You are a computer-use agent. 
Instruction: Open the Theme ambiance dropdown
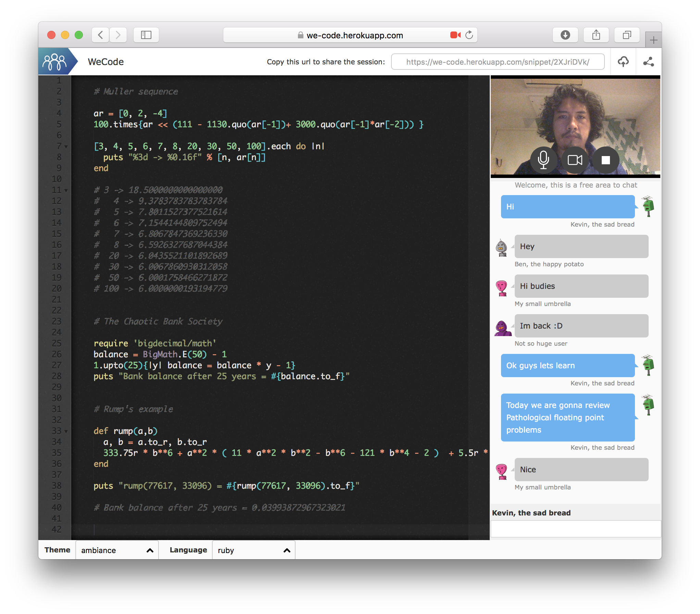click(x=117, y=550)
